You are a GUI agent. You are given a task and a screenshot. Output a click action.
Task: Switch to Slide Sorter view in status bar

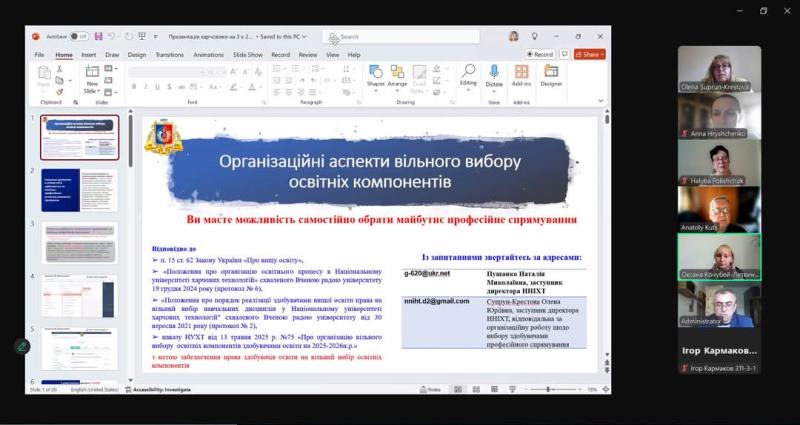click(473, 390)
